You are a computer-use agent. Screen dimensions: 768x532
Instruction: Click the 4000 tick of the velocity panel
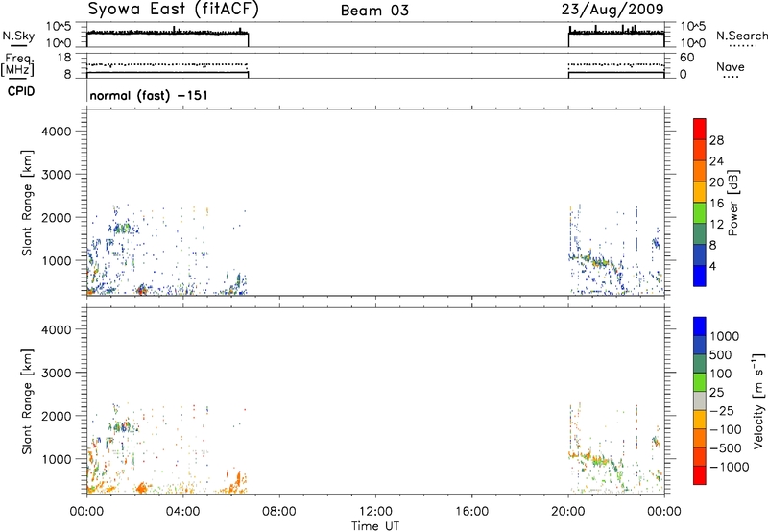57,329
